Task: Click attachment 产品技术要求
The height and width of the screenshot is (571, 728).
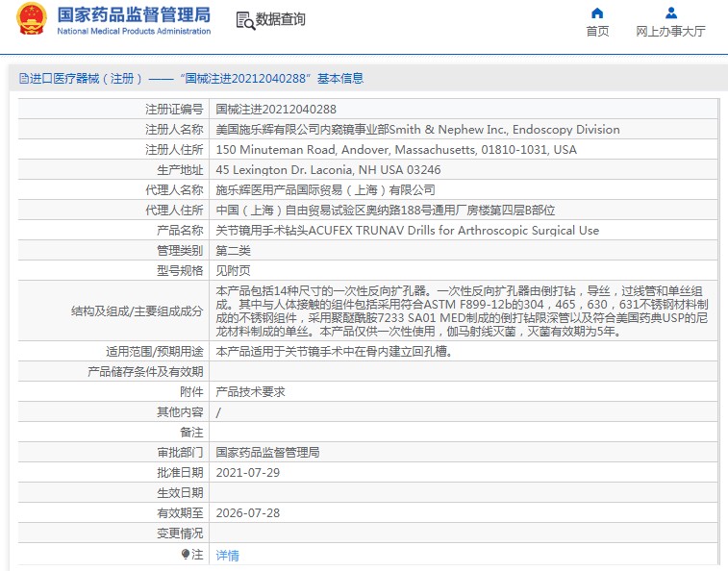Action: [250, 392]
